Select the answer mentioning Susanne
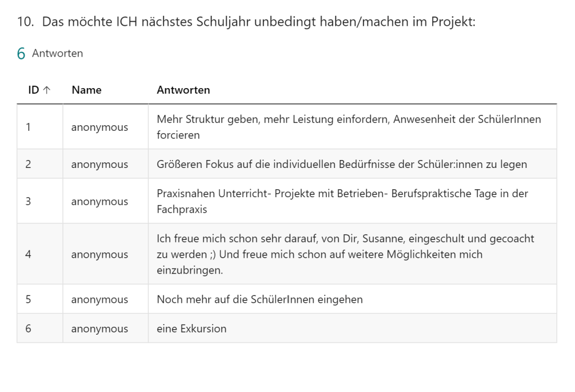The width and height of the screenshot is (575, 392). click(345, 254)
